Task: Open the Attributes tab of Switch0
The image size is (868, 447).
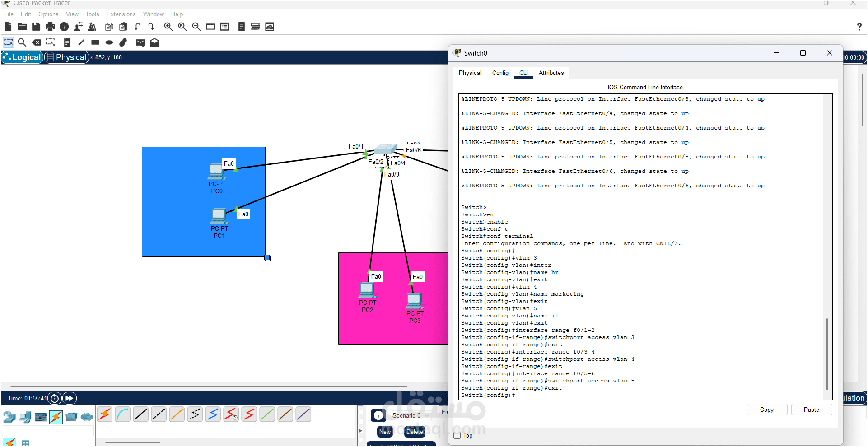Action: point(551,73)
